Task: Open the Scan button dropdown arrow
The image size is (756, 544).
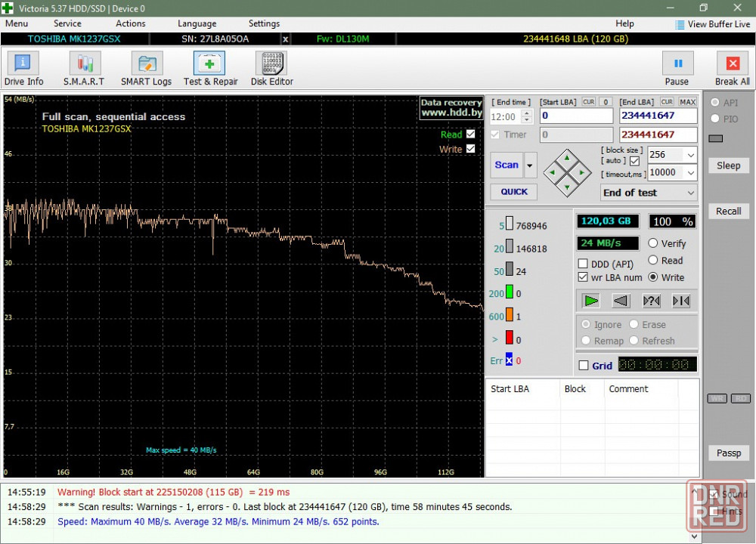Action: [530, 165]
